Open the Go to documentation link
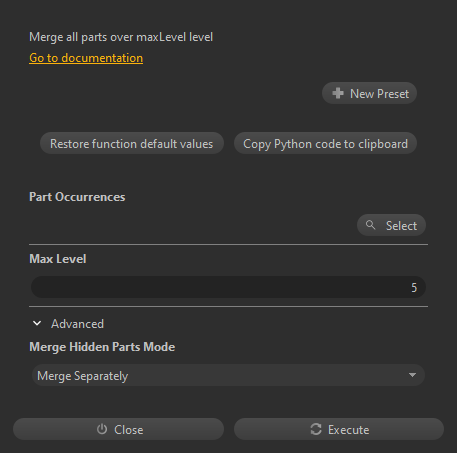 tap(86, 58)
